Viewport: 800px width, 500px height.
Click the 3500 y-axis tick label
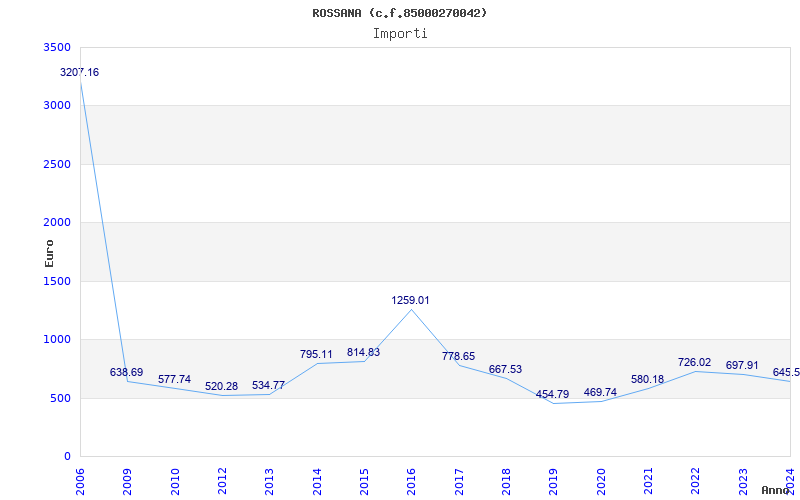pos(58,47)
